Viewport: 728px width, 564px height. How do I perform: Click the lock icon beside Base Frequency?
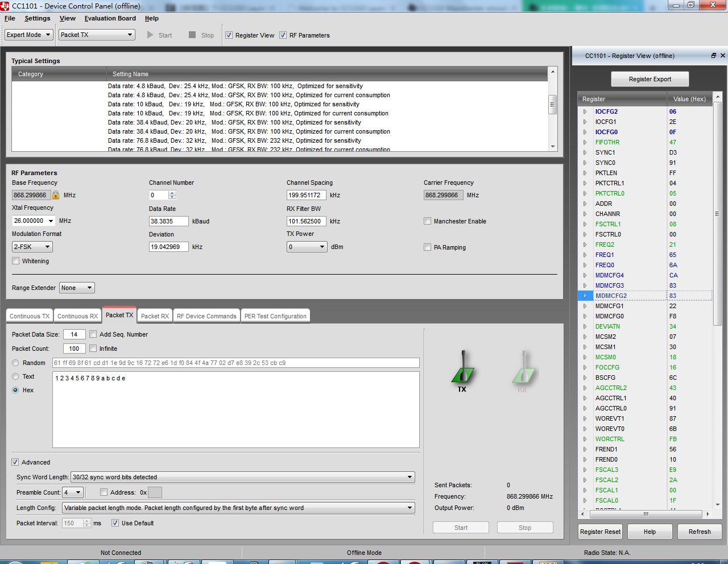click(56, 195)
